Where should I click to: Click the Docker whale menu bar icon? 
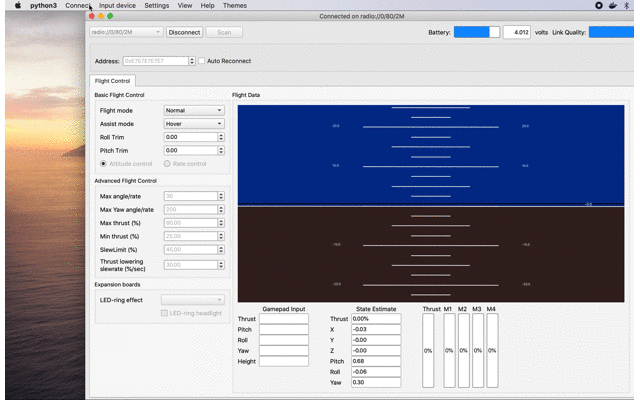tap(613, 6)
